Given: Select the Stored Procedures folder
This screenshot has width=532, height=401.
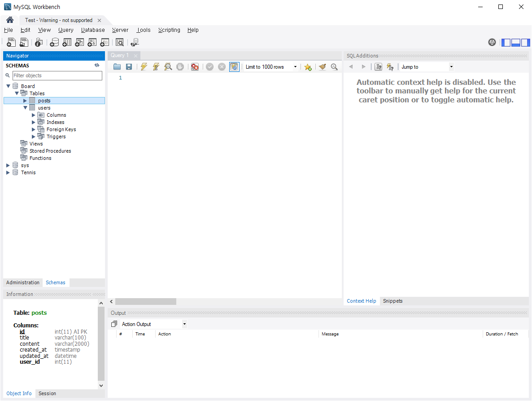Looking at the screenshot, I should [50, 151].
